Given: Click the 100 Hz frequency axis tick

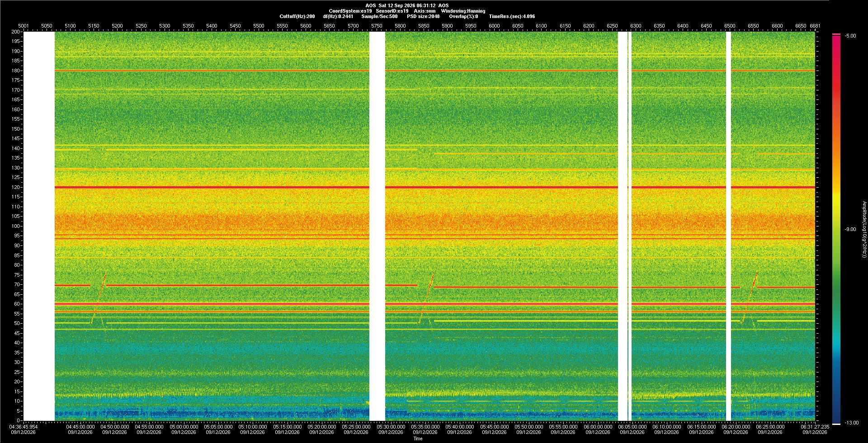Looking at the screenshot, I should (x=16, y=226).
